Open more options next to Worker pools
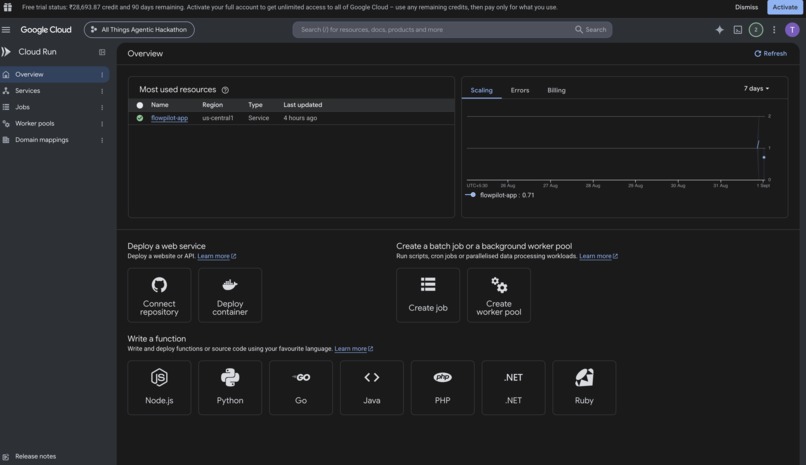 point(102,124)
